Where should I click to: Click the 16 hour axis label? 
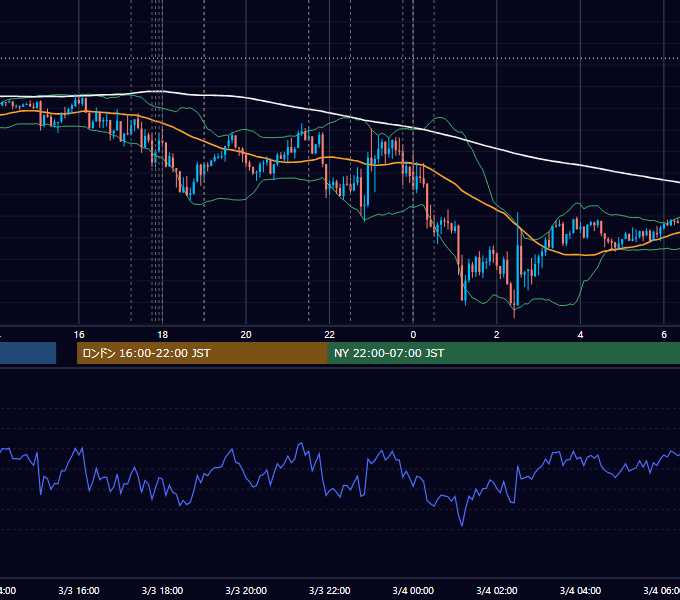click(x=79, y=335)
